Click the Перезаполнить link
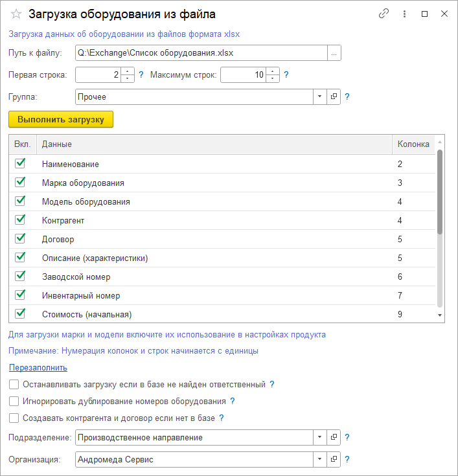Screen dimensions: 458x476 point(38,367)
